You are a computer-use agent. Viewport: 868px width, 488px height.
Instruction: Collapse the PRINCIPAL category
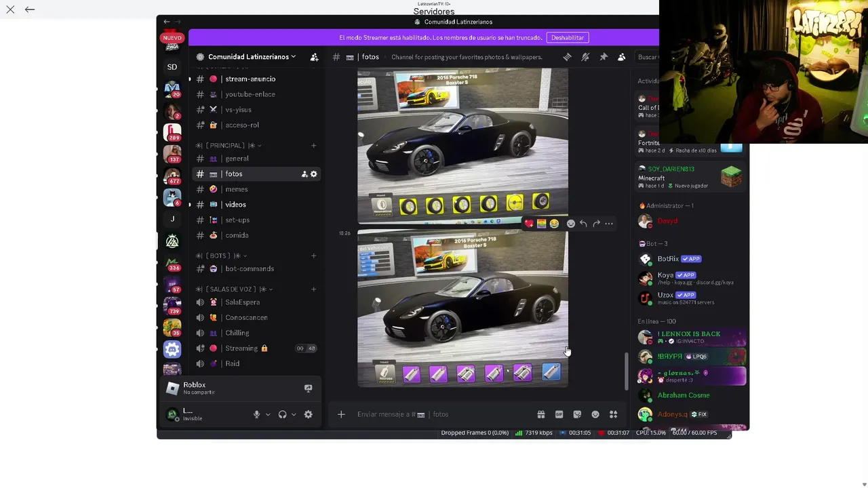[x=229, y=146]
